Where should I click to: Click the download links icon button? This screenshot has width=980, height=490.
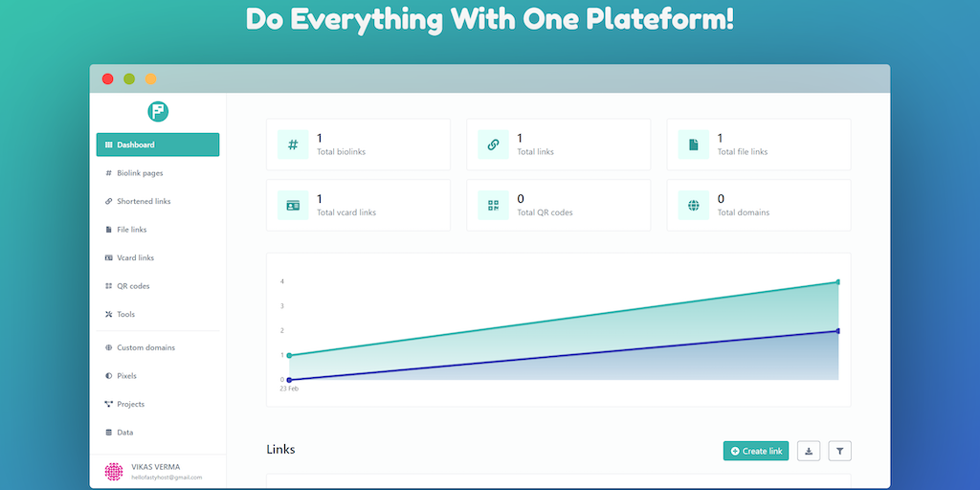click(x=808, y=451)
